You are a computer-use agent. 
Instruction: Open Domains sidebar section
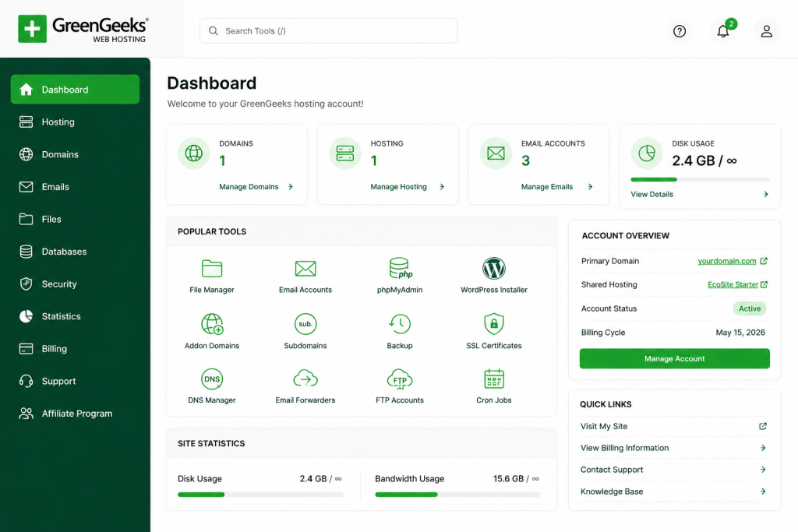pyautogui.click(x=76, y=154)
